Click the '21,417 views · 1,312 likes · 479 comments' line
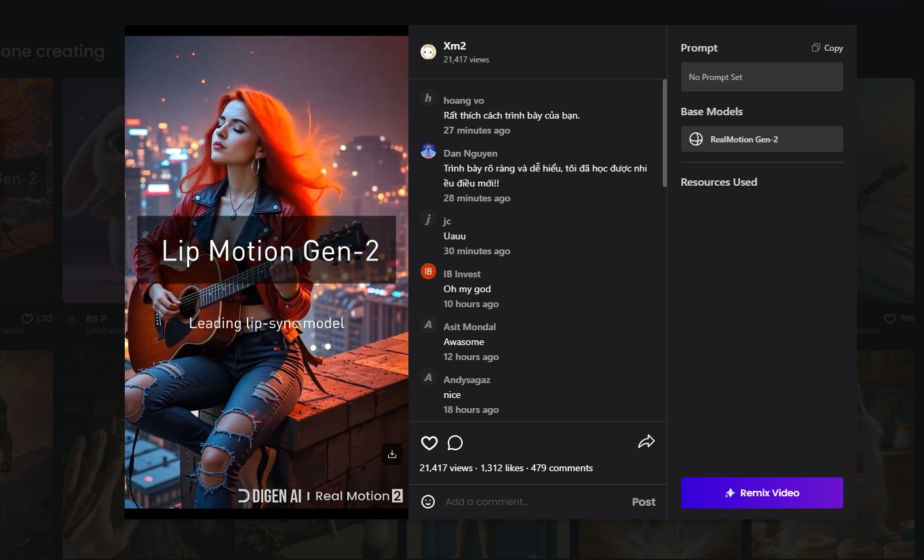Image resolution: width=924 pixels, height=560 pixels. tap(506, 468)
